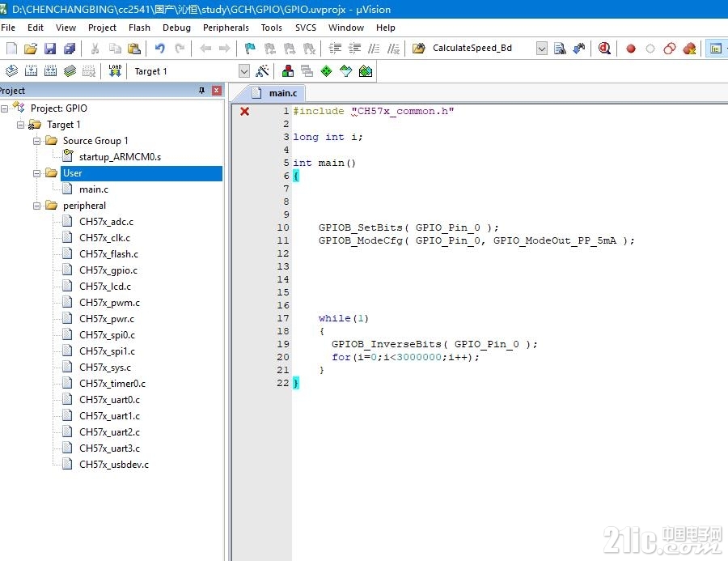
Task: Collapse the Project: GPIO tree node
Action: click(5, 108)
